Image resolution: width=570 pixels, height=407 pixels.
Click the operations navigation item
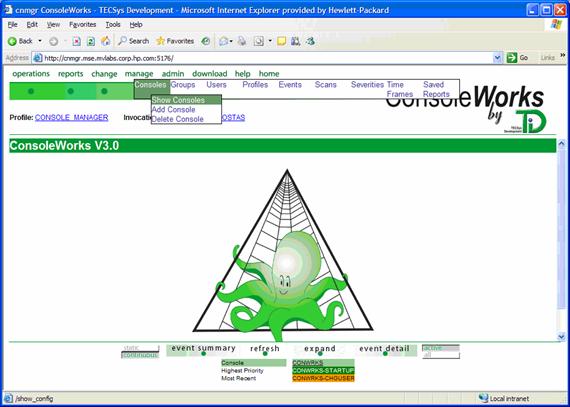point(31,74)
